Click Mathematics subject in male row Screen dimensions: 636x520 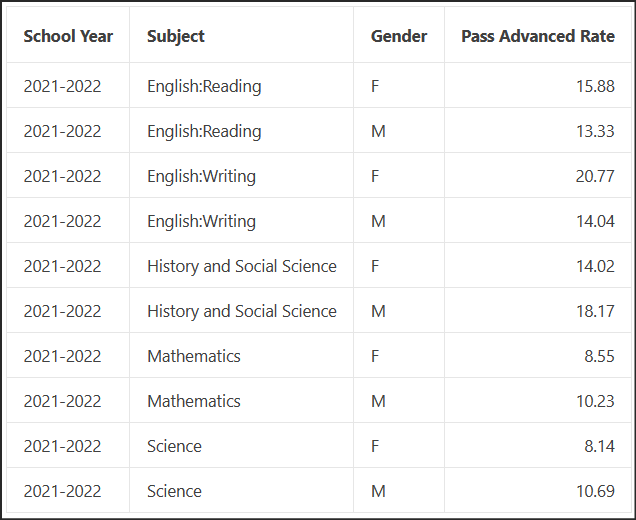(x=194, y=401)
